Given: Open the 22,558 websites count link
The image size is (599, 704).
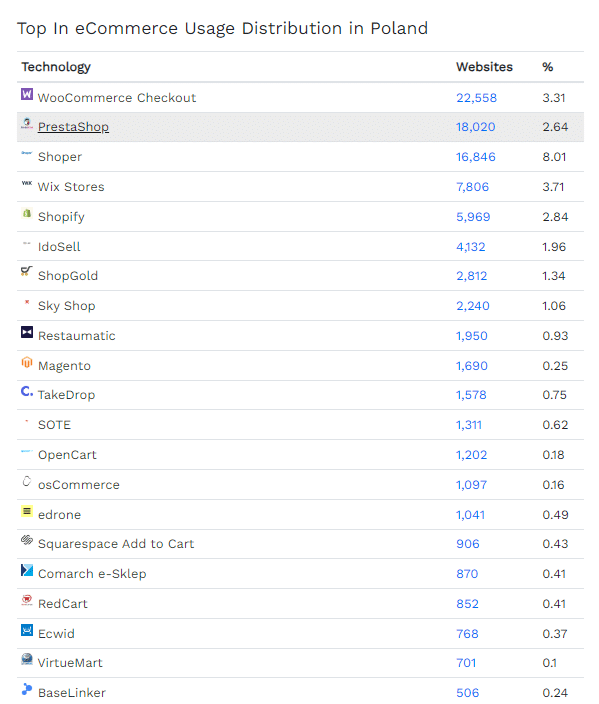Looking at the screenshot, I should coord(476,98).
